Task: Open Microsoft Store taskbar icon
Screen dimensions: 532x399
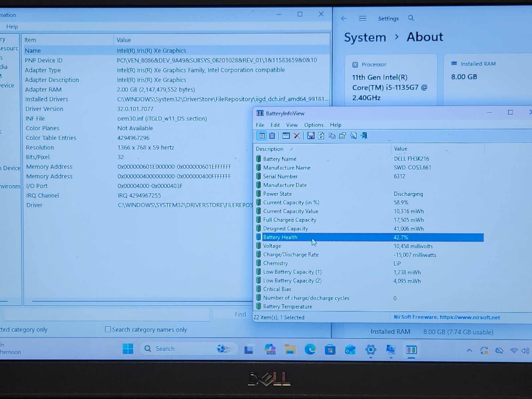Action: click(330, 349)
